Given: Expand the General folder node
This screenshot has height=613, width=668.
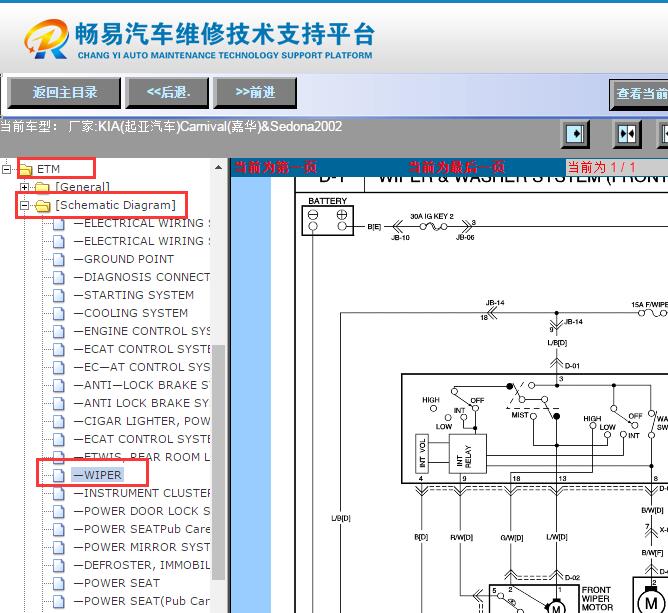Looking at the screenshot, I should [25, 187].
